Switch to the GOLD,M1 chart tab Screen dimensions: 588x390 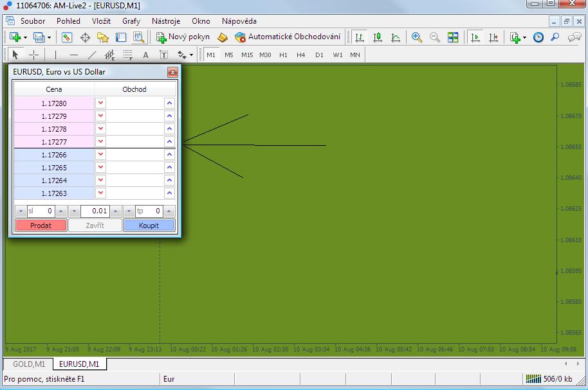[x=29, y=364]
